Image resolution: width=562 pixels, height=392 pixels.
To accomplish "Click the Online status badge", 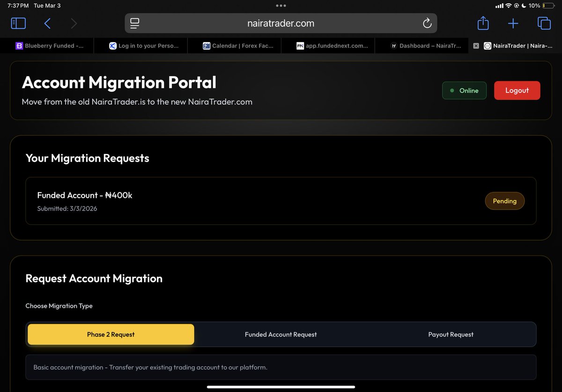I will 464,90.
